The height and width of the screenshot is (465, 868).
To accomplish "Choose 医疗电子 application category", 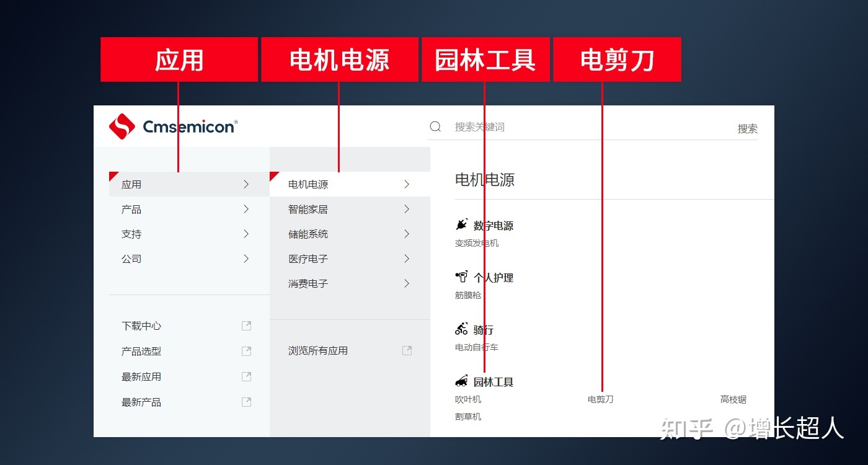I will click(350, 259).
